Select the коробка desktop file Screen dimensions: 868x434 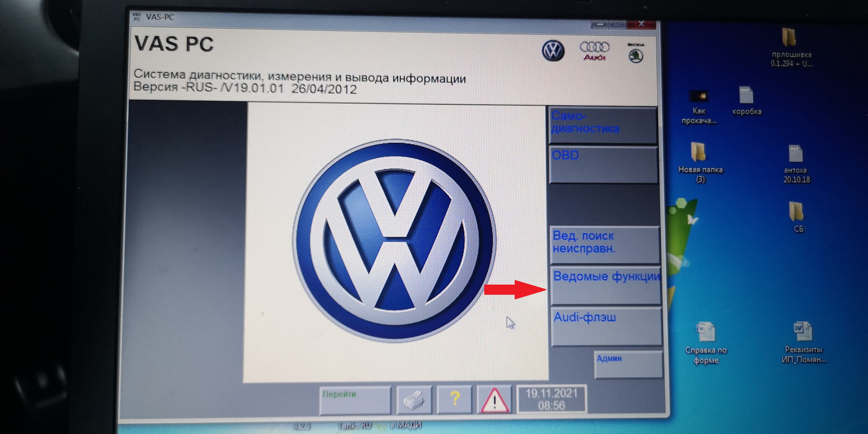coord(746,100)
